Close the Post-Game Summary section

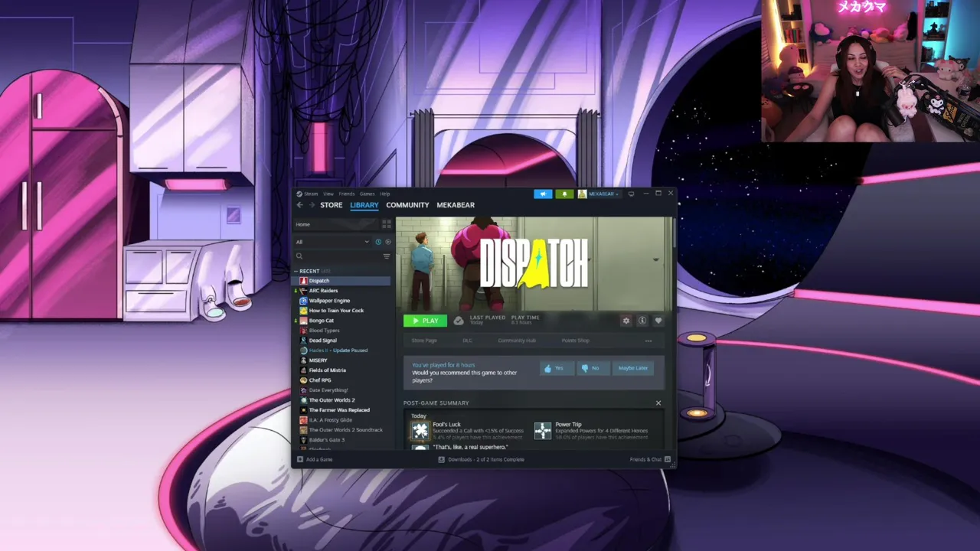pos(658,403)
